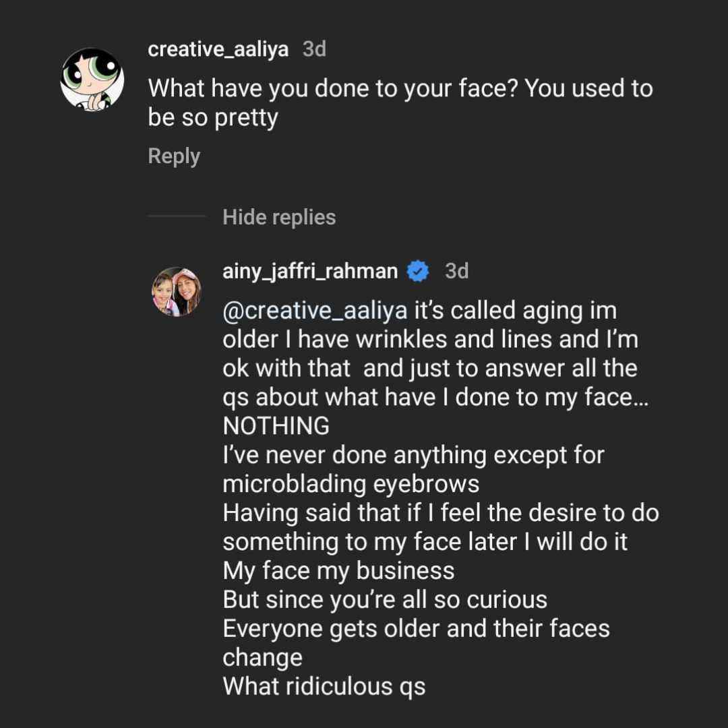
Task: Click the creative_aaliya username at top
Action: coord(218,50)
